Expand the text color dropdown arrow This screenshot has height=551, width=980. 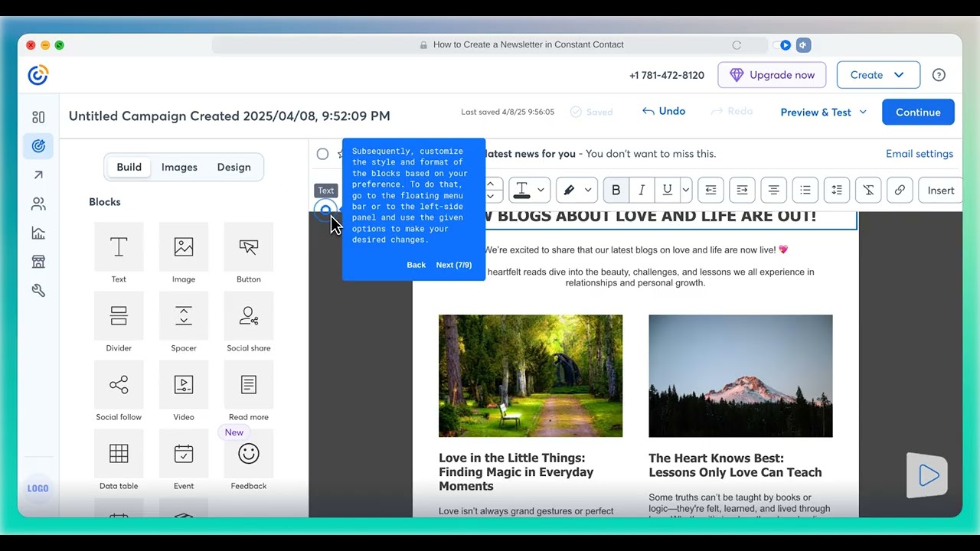click(x=541, y=190)
